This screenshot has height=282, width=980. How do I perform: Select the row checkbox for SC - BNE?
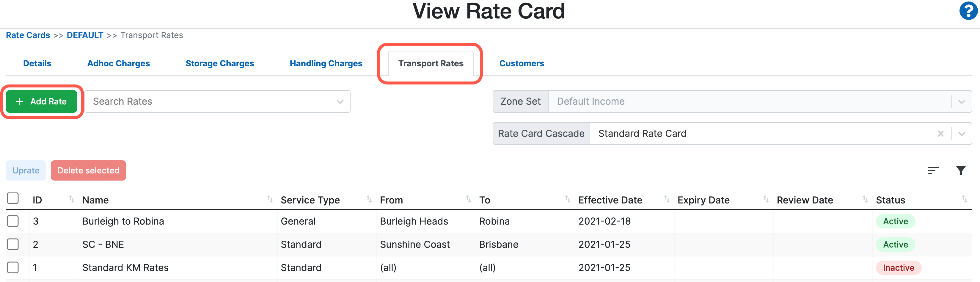tap(13, 244)
